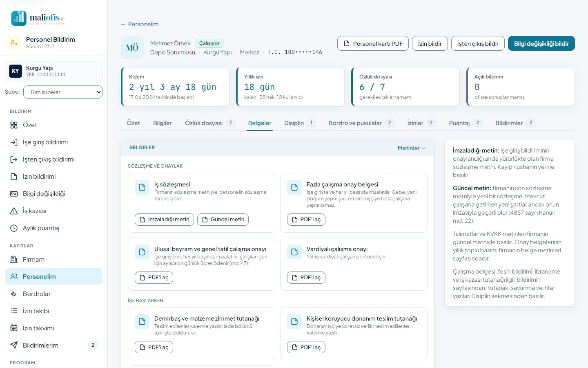Open the Tüm şubeler branch dropdown
Screen dimensions: 588x368
point(63,92)
